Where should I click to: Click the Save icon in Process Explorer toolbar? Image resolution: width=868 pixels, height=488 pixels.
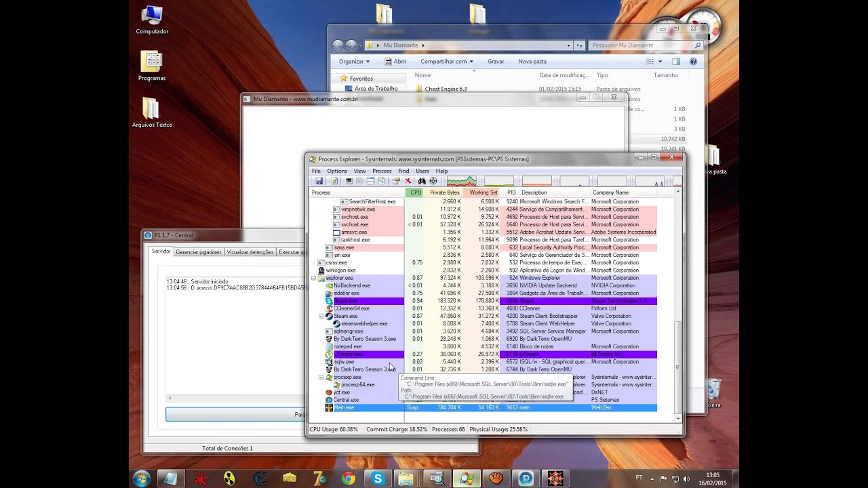(x=319, y=181)
